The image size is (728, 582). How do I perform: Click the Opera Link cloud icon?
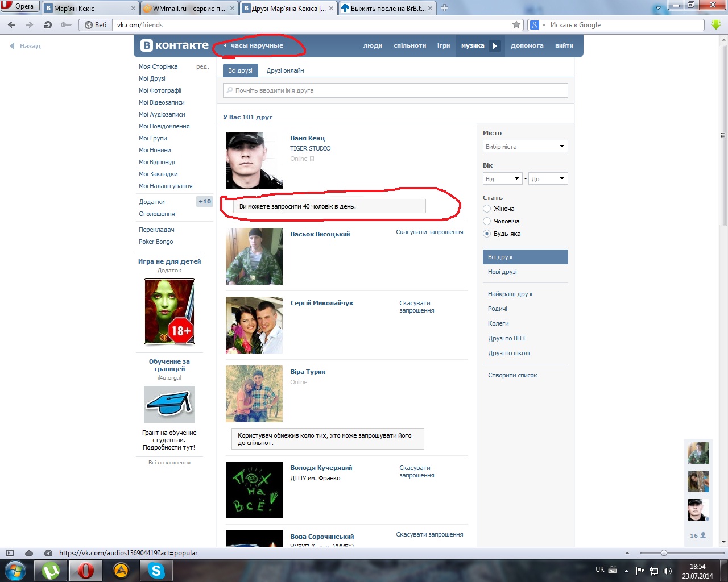click(x=29, y=553)
